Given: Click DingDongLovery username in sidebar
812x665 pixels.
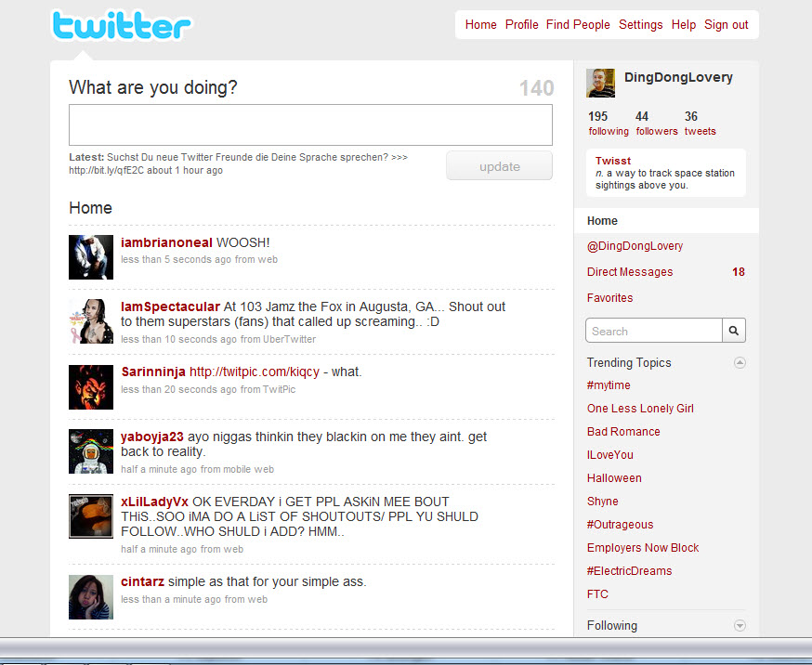Looking at the screenshot, I should pyautogui.click(x=678, y=78).
